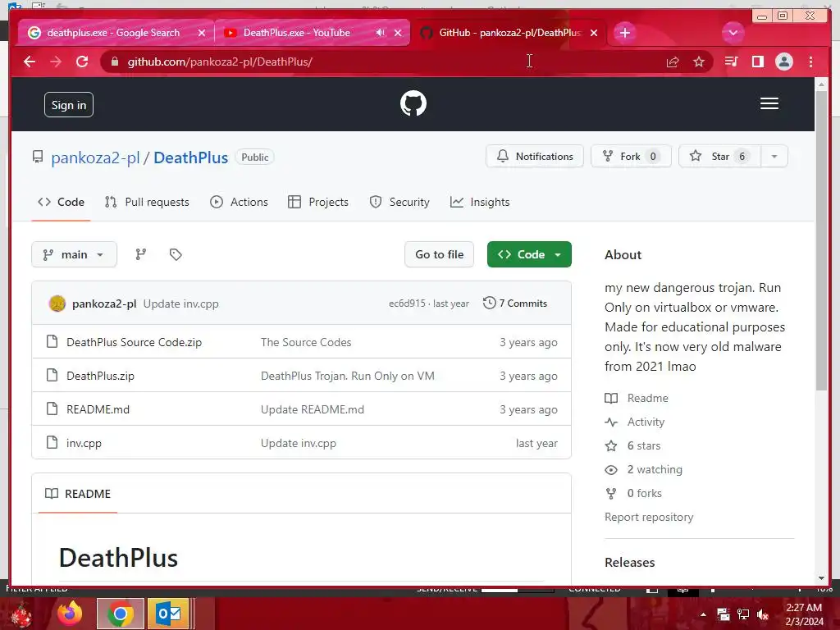Click the GitHub Octocat logo
The image size is (840, 630).
(413, 103)
